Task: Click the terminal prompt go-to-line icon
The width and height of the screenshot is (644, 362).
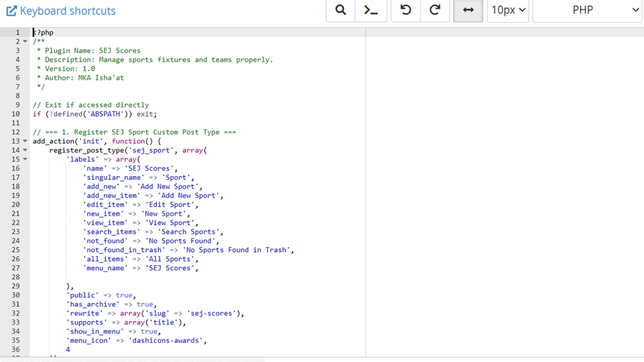Action: (371, 11)
